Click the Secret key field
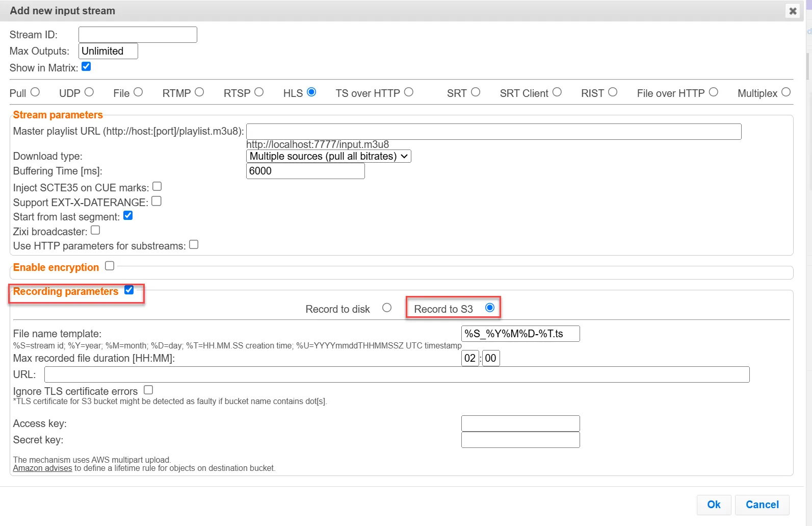Image resolution: width=812 pixels, height=526 pixels. coord(520,440)
